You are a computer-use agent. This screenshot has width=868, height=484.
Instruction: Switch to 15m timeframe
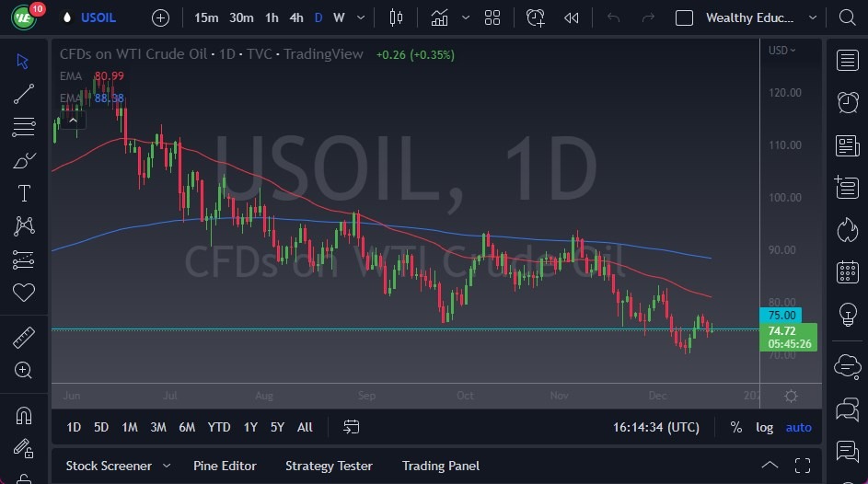tap(206, 18)
